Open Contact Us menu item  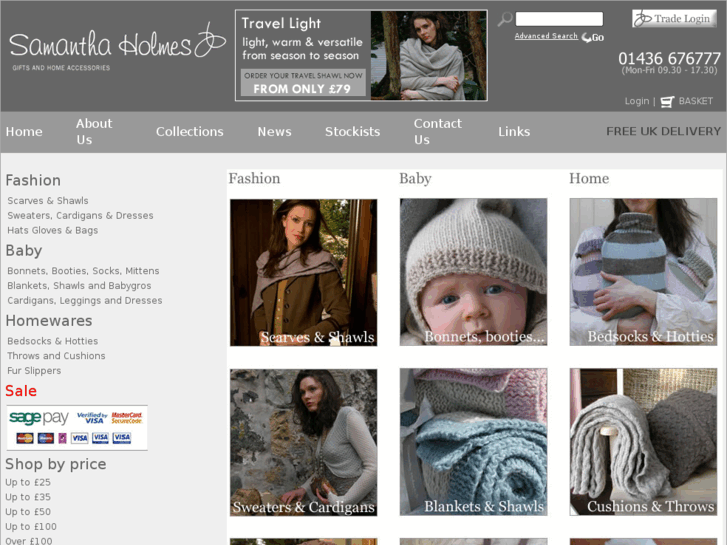[438, 132]
